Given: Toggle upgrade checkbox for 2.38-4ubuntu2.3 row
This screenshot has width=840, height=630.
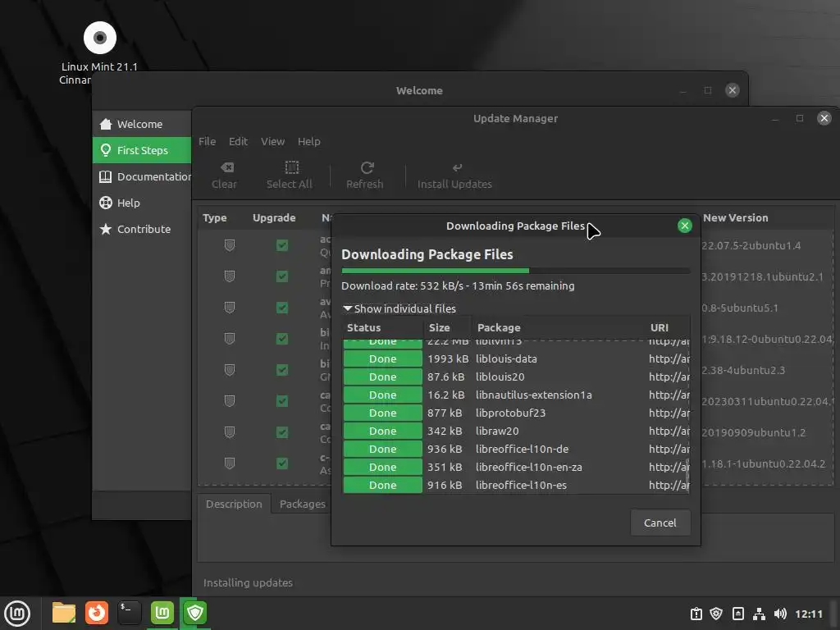Looking at the screenshot, I should (282, 370).
